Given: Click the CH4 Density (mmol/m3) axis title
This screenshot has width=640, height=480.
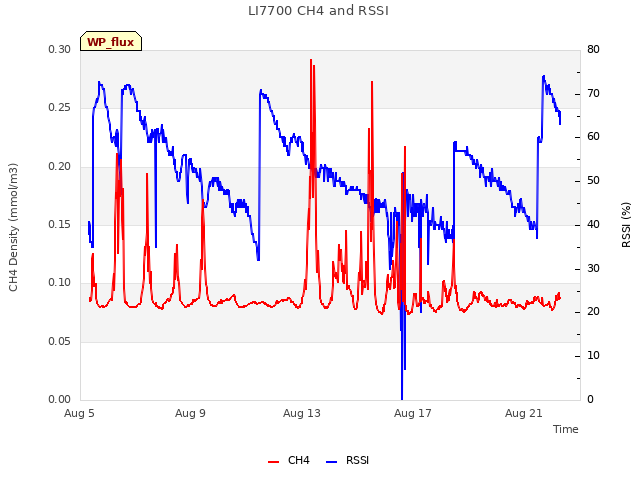Looking at the screenshot, I should [x=13, y=227].
